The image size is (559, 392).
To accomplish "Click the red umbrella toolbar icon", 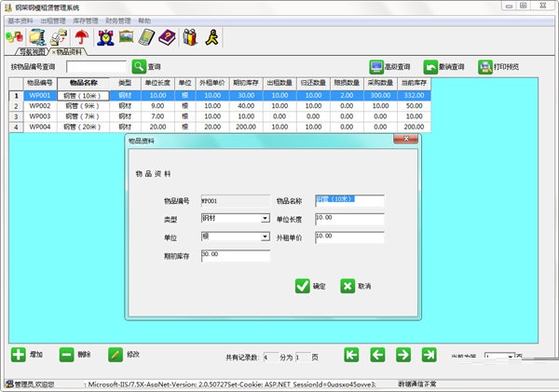I will (82, 37).
